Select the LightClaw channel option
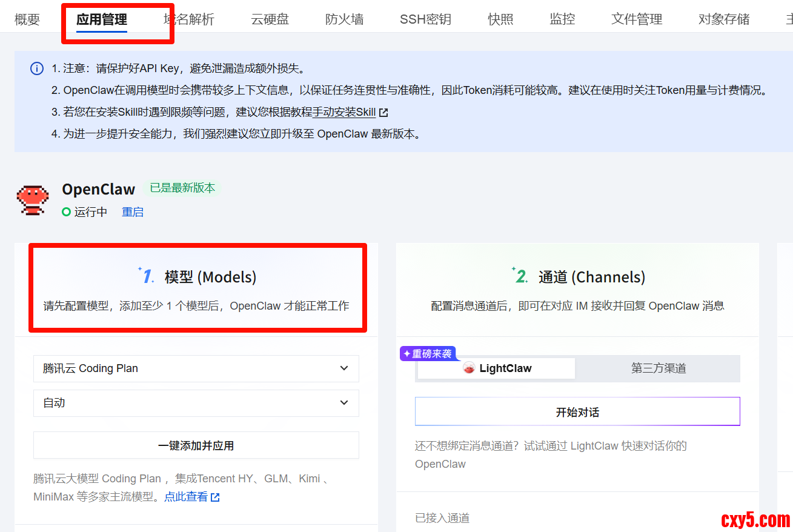This screenshot has height=532, width=793. [x=496, y=368]
